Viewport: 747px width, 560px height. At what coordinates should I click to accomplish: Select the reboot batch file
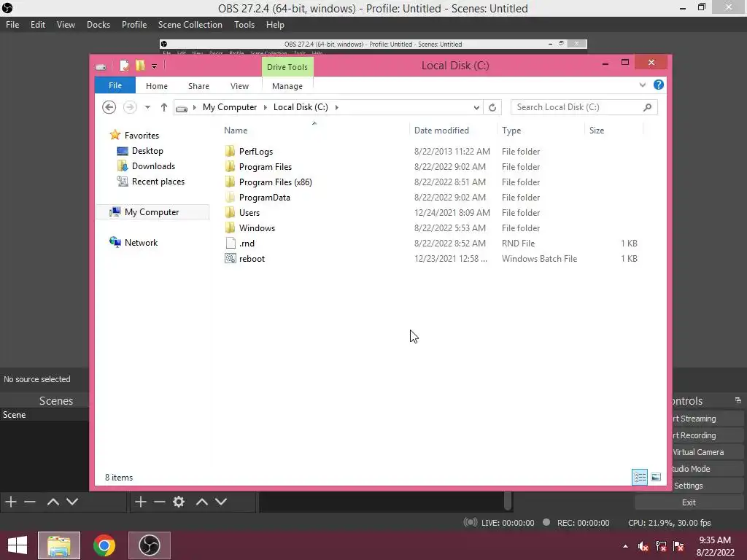(x=252, y=259)
